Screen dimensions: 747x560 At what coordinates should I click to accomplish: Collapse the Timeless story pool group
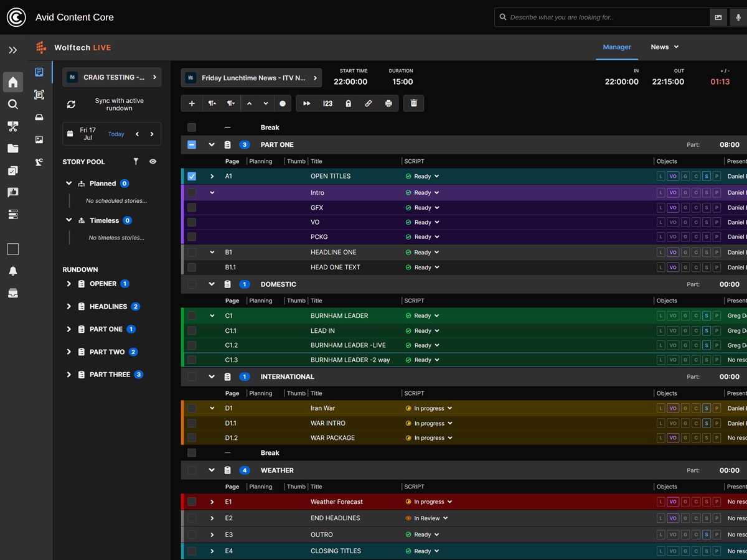pos(69,220)
